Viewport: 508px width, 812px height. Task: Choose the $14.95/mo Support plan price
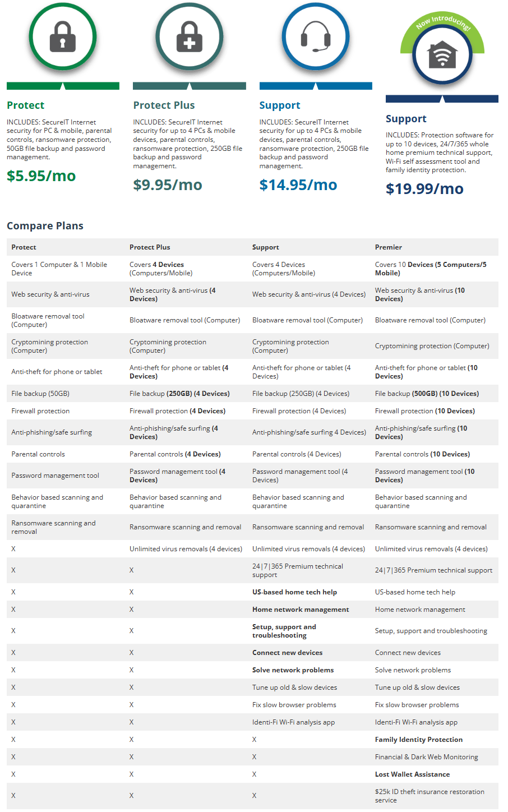[298, 185]
